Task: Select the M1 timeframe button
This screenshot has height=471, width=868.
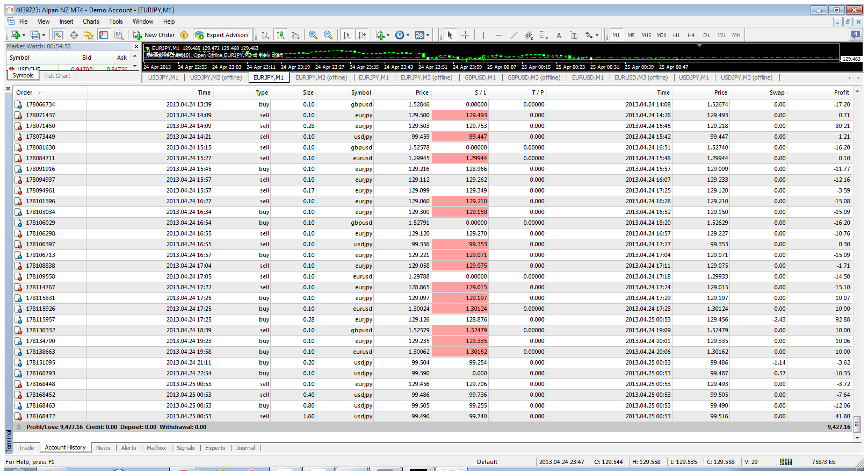Action: tap(616, 35)
